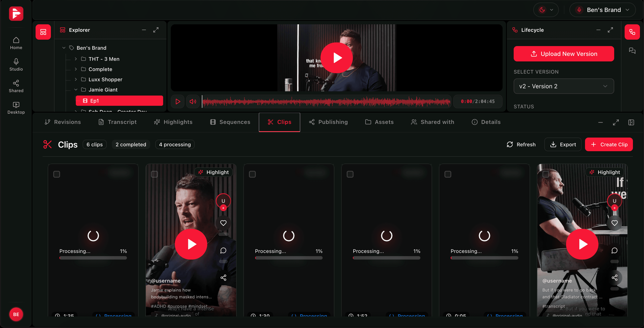Screen dimensions: 644x328
Task: Collapse the Jamie Giant folder
Action: [76, 89]
